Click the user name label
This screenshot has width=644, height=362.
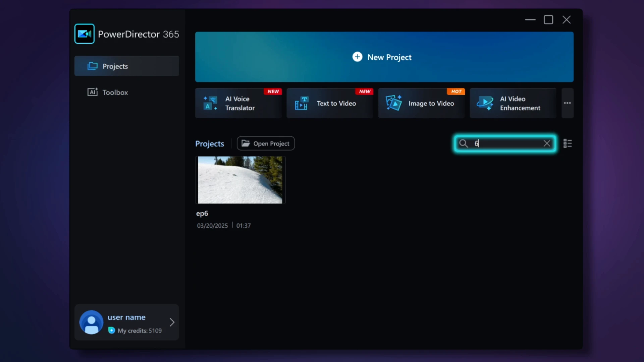126,317
